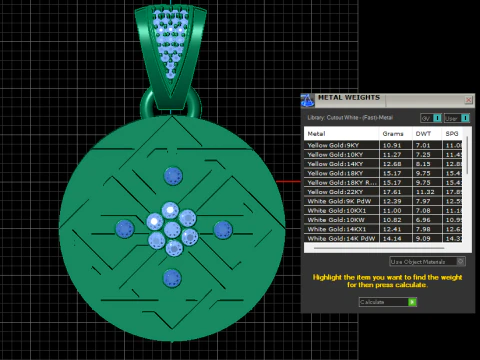Select the pendant bail with pavé stones
Screen dimensions: 480x360
pos(171,57)
